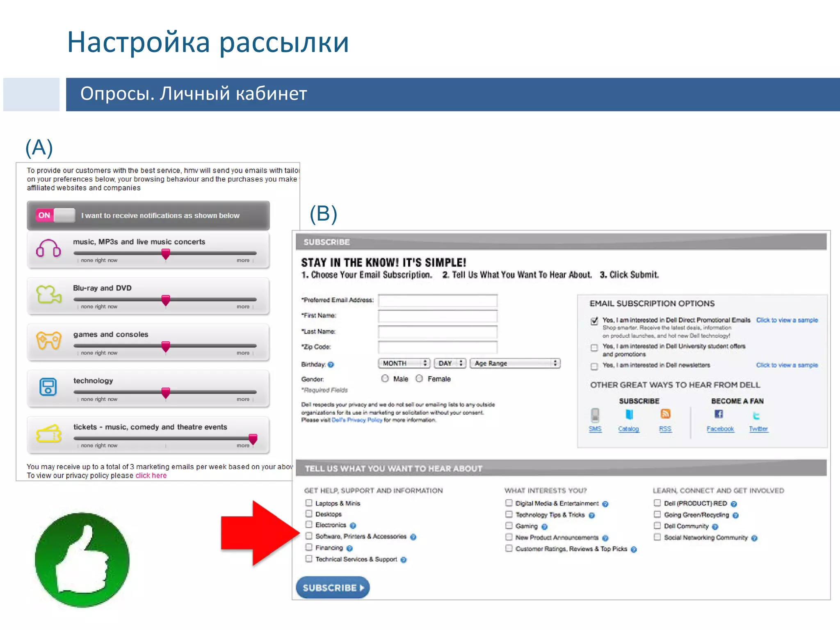Check the Laptops & Minis checkbox
Screen dimensions: 840x630
click(x=309, y=503)
